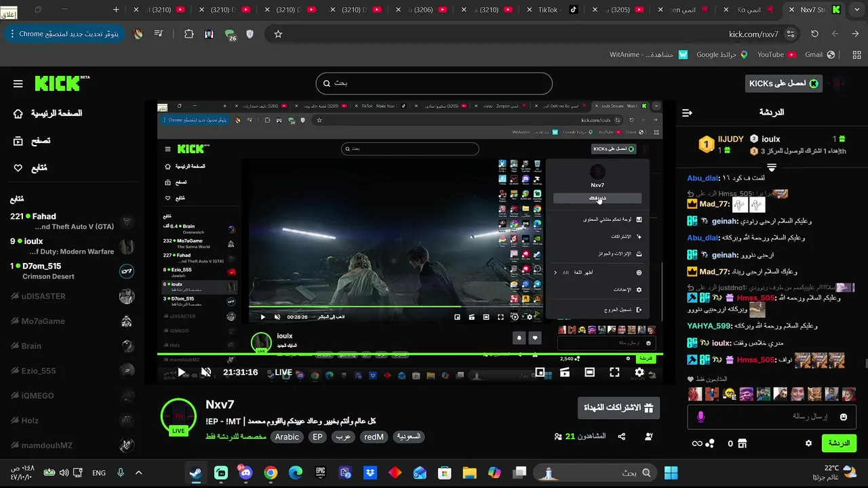The height and width of the screenshot is (488, 868).
Task: Open offline channel Ezio_555 in sidebar
Action: tap(72, 371)
